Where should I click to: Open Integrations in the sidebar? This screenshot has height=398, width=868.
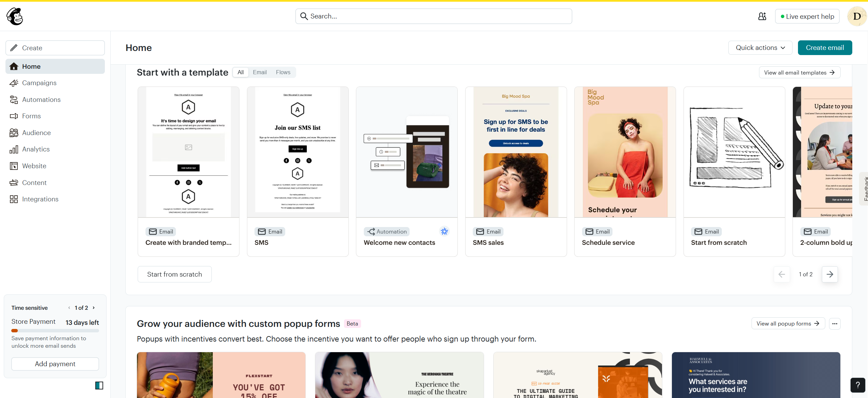(x=55, y=199)
